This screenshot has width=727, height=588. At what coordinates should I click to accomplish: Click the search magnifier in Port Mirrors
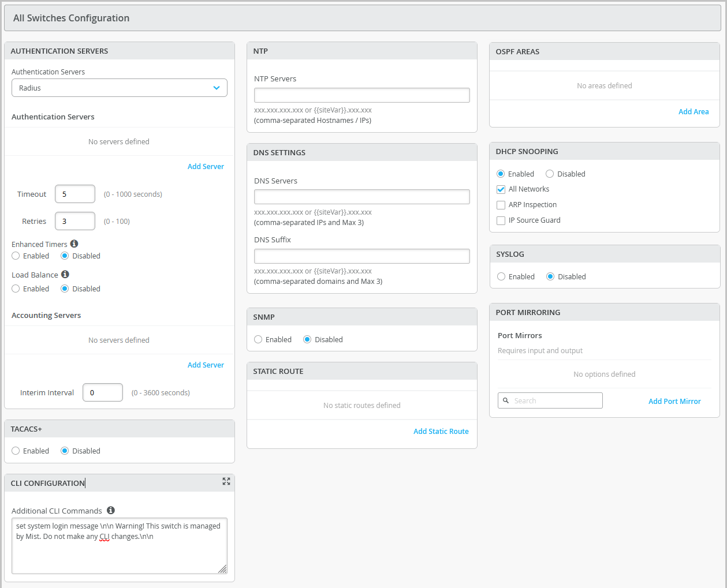(x=506, y=400)
